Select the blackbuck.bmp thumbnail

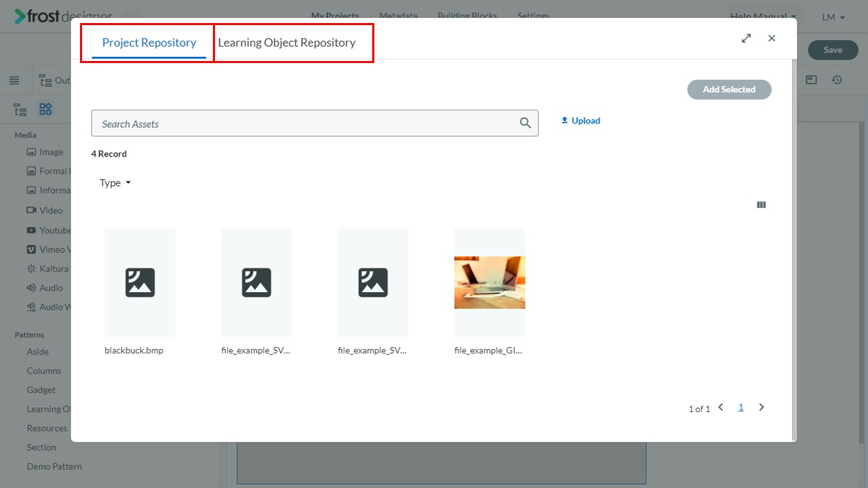pyautogui.click(x=140, y=283)
